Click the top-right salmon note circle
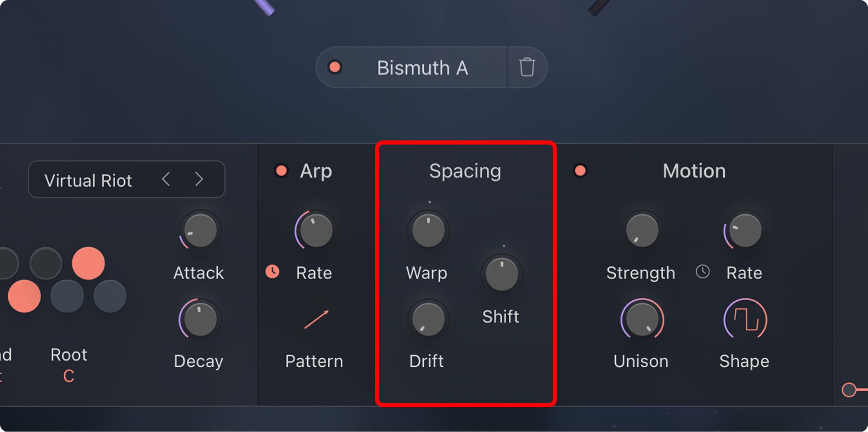Viewport: 868px width, 432px height. [x=88, y=263]
